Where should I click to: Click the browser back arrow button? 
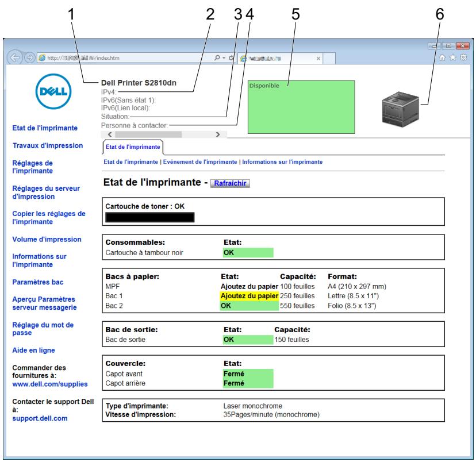14,57
